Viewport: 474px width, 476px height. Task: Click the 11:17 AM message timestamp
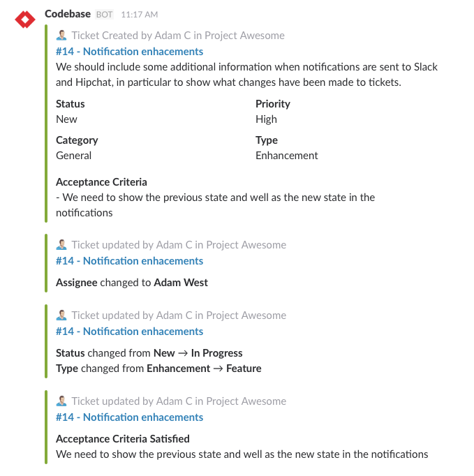[x=140, y=15]
